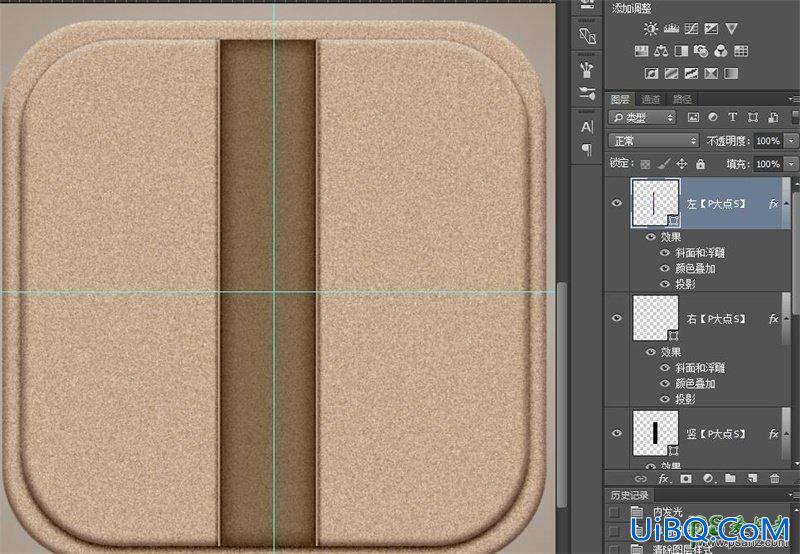This screenshot has height=554, width=800.
Task: Create new fill or adjustment layer
Action: (708, 479)
